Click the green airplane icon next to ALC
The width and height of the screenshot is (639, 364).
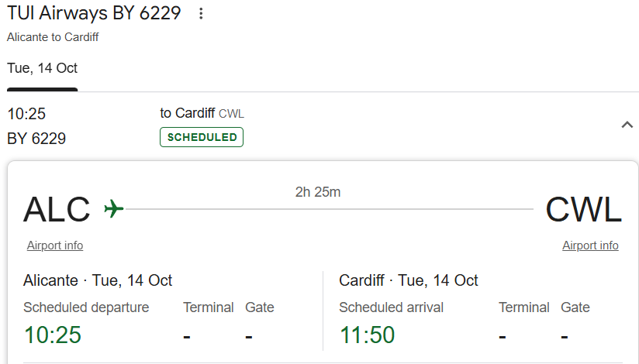(x=114, y=209)
